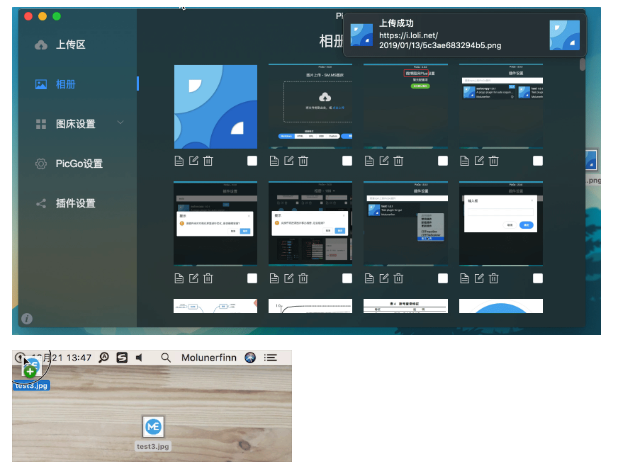Open Notification Center list icon
Viewport: 617px width, 472px height.
click(x=270, y=358)
